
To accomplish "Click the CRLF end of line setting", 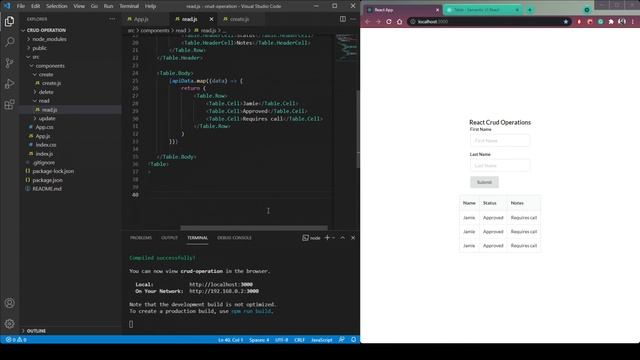I will click(299, 340).
